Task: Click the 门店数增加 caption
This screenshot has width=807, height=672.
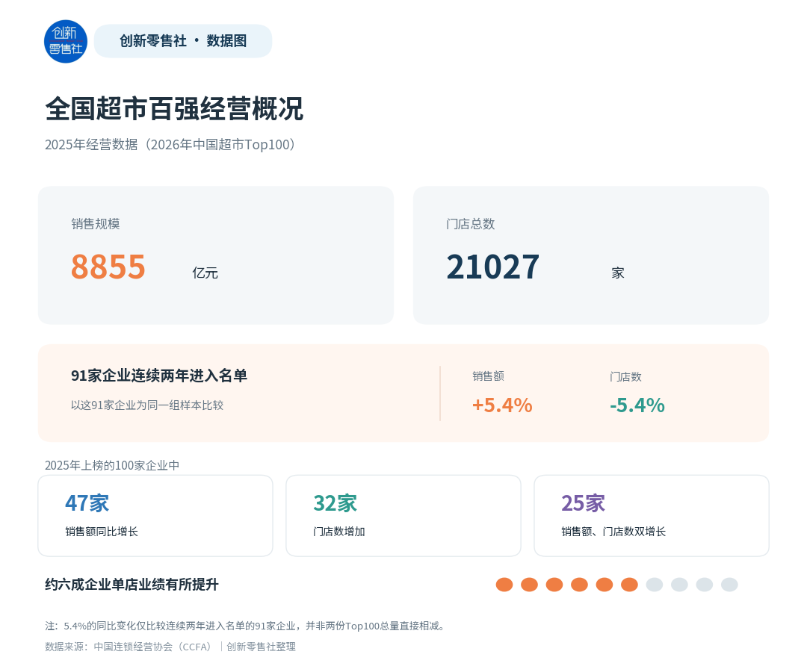Action: pos(339,532)
